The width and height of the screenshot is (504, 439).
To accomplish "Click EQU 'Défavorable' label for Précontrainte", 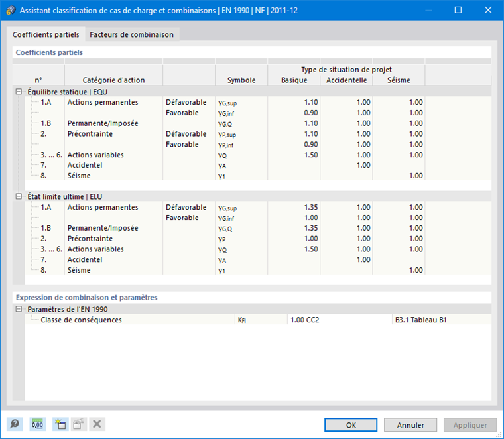I will pos(186,134).
